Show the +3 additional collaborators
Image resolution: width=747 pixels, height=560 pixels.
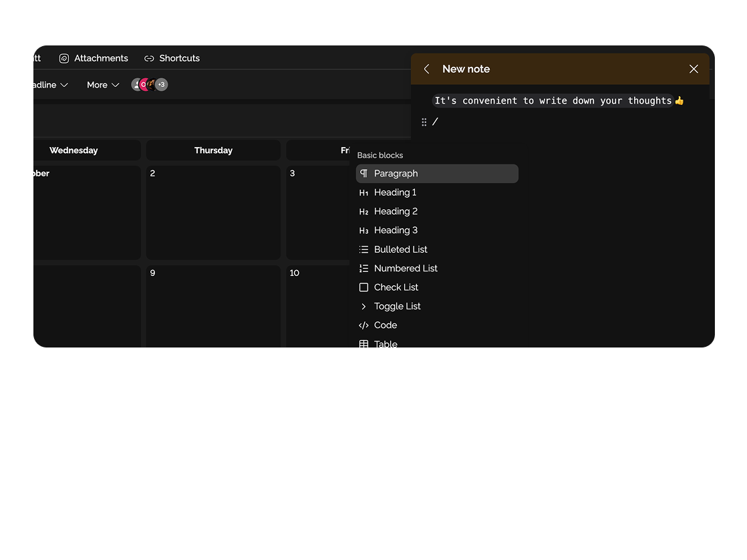tap(161, 84)
